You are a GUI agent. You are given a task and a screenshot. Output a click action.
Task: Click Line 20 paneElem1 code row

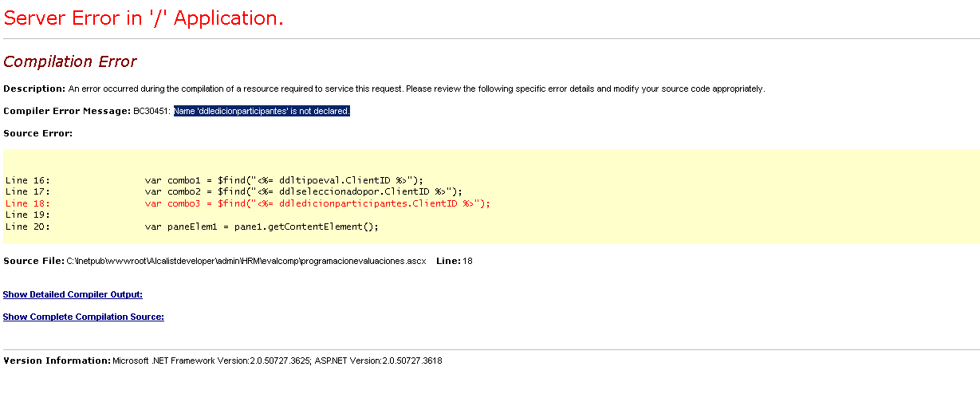coord(191,227)
